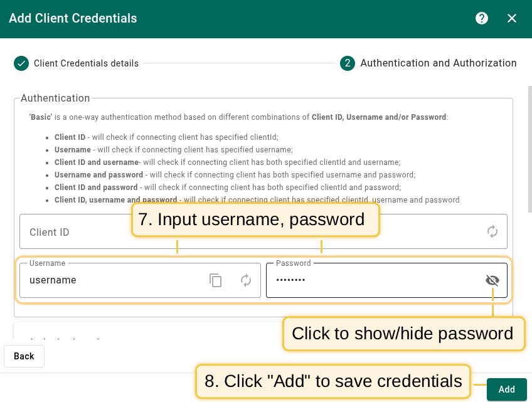
Task: Click the "Add Client Credentials" dialog title
Action: [73, 18]
